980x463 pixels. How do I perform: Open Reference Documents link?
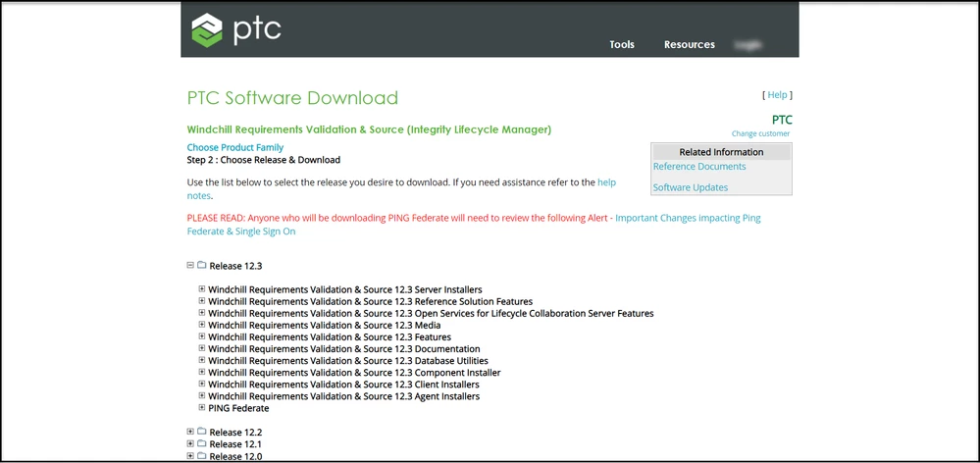tap(699, 166)
